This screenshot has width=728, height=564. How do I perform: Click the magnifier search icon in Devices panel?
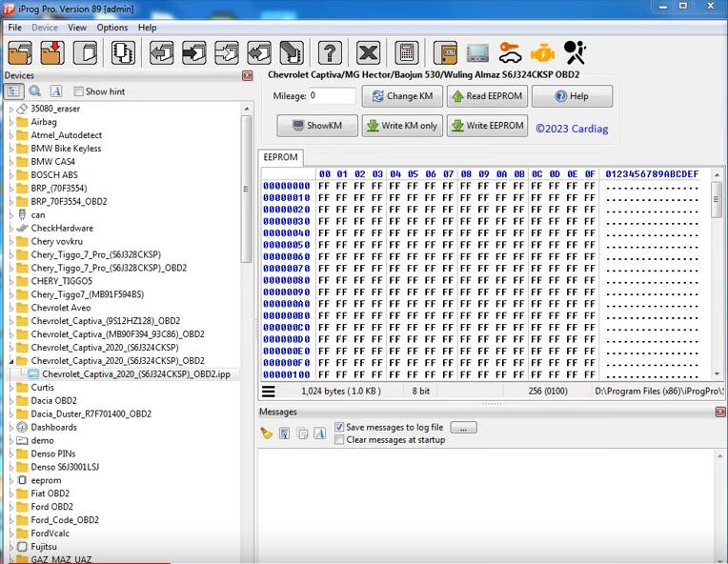pyautogui.click(x=35, y=91)
